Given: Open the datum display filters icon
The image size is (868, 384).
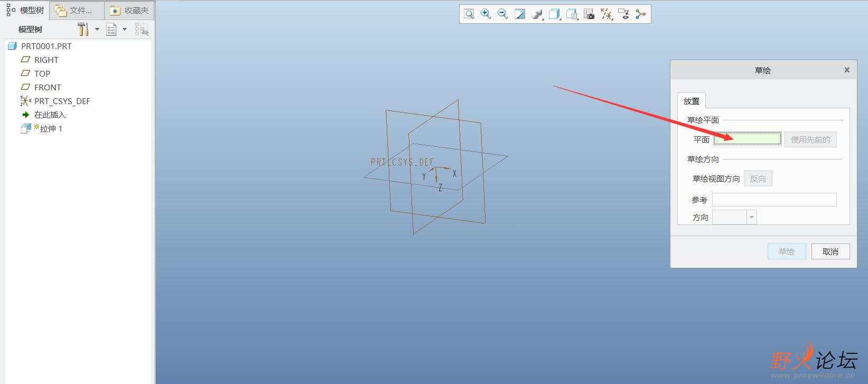Looking at the screenshot, I should pos(606,14).
